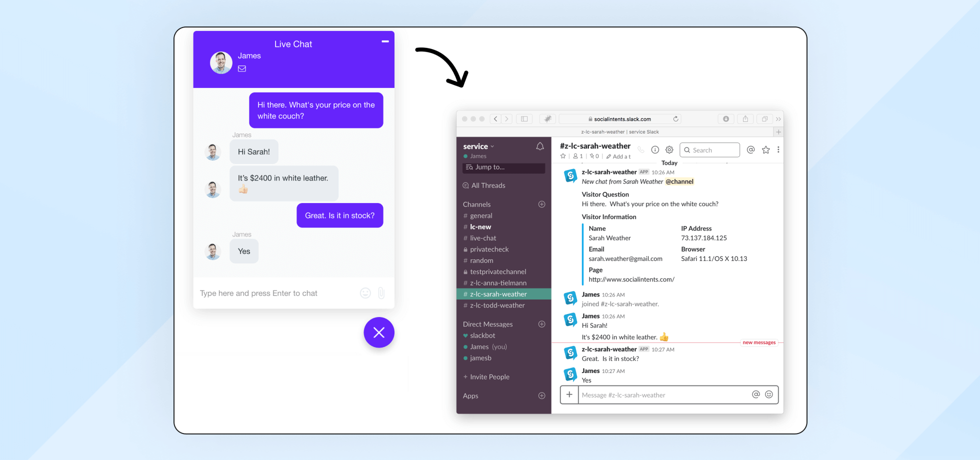Open Slack notification bell settings
Image resolution: width=980 pixels, height=460 pixels.
[x=540, y=146]
